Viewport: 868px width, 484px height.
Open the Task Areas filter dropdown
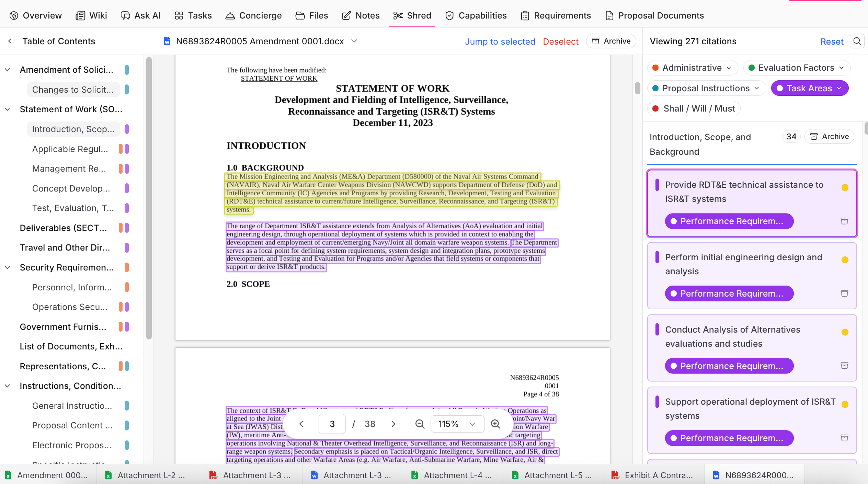(x=810, y=88)
